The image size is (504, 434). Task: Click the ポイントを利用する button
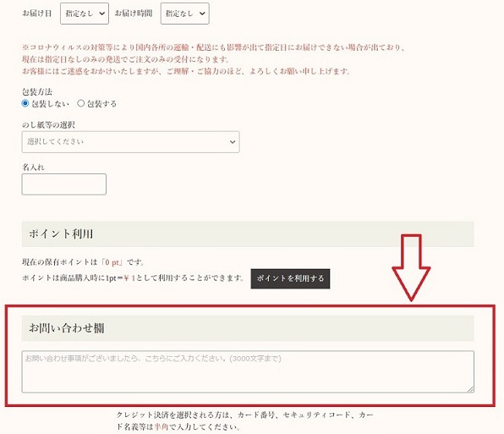(290, 278)
